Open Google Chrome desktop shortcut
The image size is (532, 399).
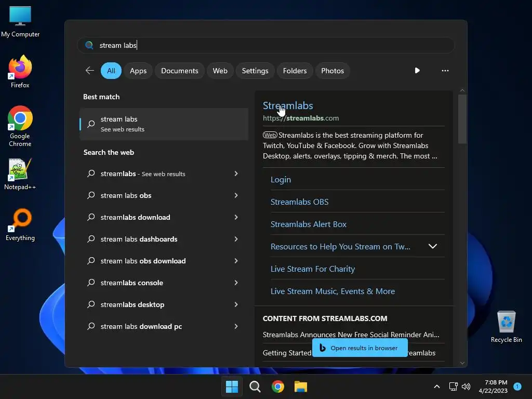click(20, 126)
